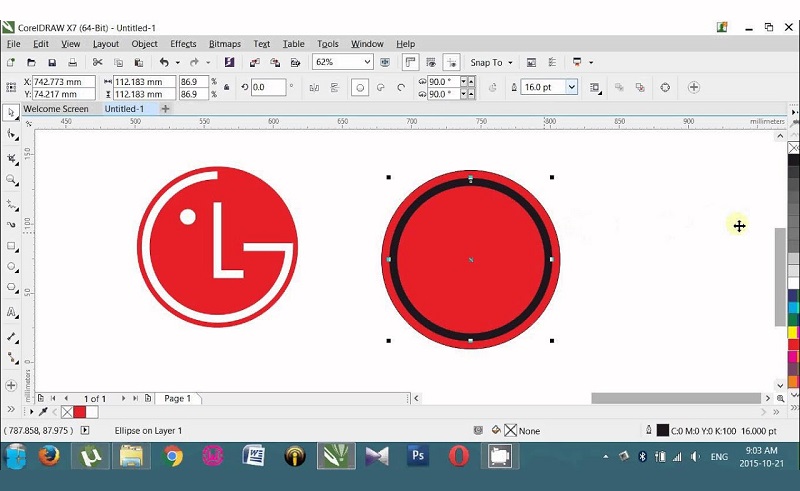Activate the Text tool
800x491 pixels.
[x=11, y=312]
